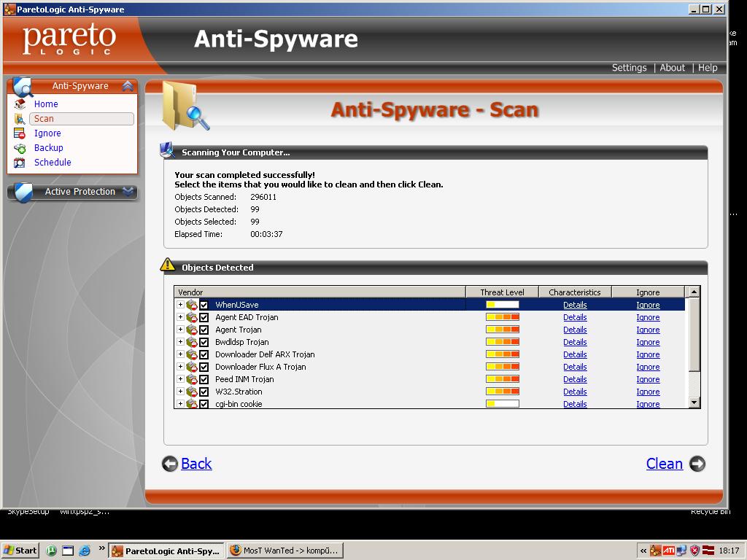The image size is (747, 560).
Task: Click the Backup icon in sidebar
Action: tap(20, 148)
